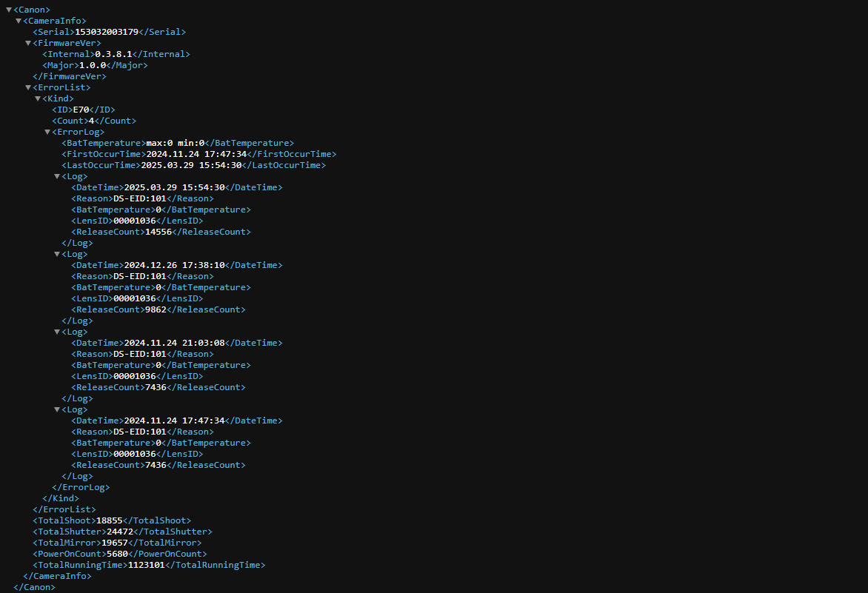Image resolution: width=868 pixels, height=593 pixels.
Task: Click the error ID value E70
Action: [80, 110]
